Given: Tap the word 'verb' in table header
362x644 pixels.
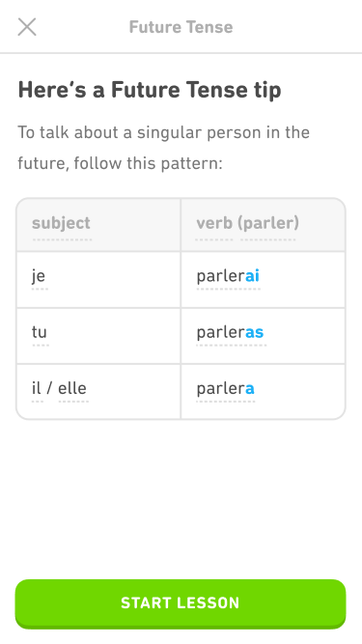Looking at the screenshot, I should 213,223.
